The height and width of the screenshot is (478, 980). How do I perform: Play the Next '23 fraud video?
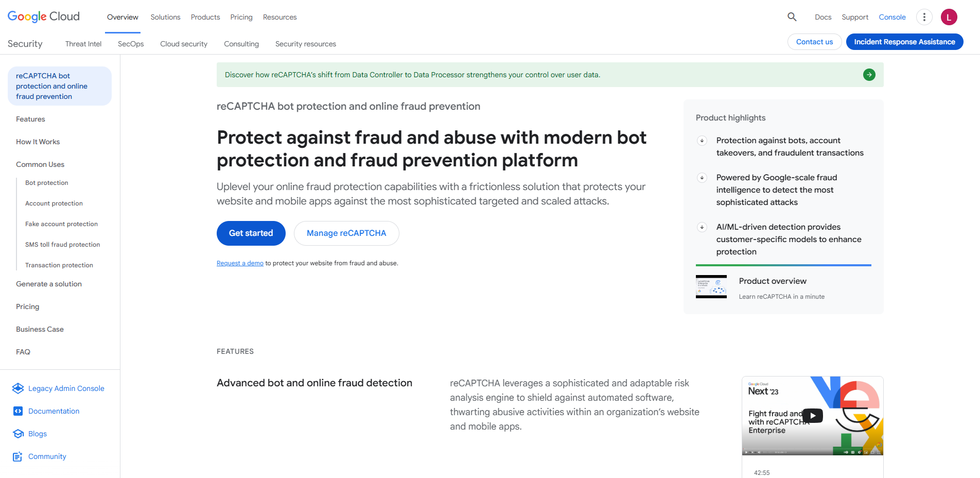813,416
